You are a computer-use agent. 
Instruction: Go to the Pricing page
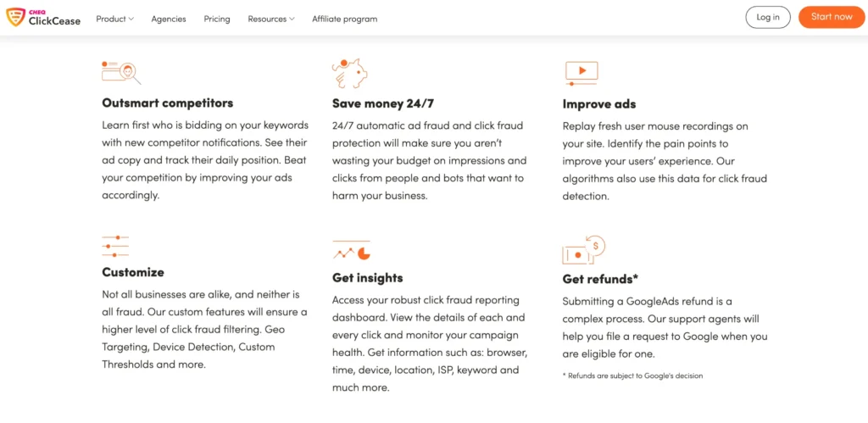217,19
